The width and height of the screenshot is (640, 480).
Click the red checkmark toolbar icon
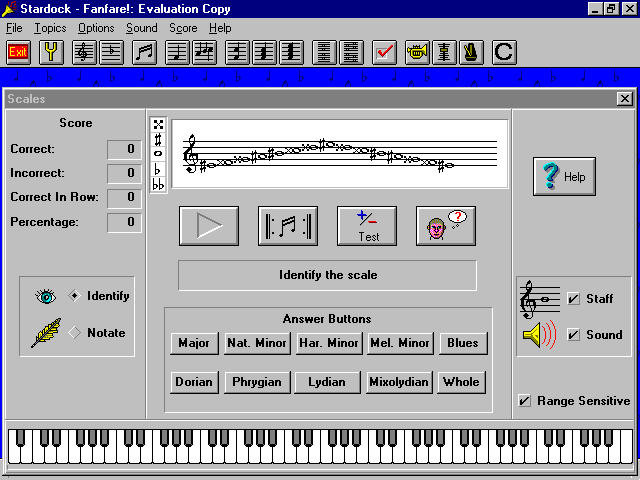pyautogui.click(x=384, y=52)
